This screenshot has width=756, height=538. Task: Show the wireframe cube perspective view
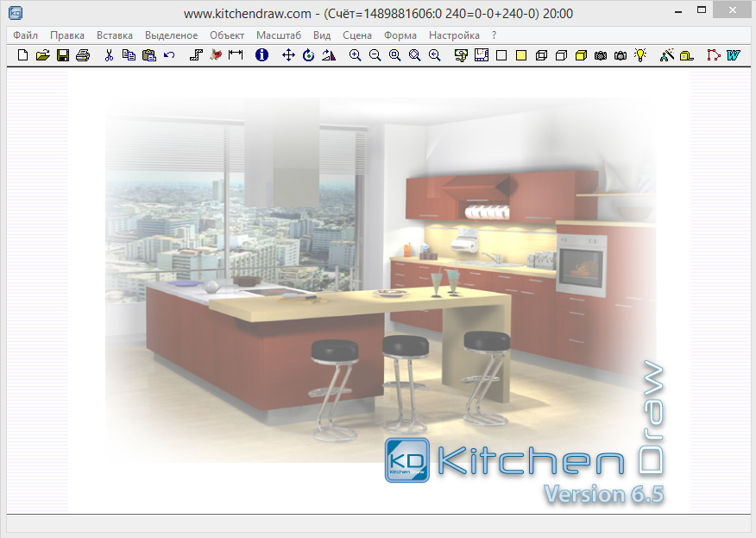pyautogui.click(x=541, y=55)
